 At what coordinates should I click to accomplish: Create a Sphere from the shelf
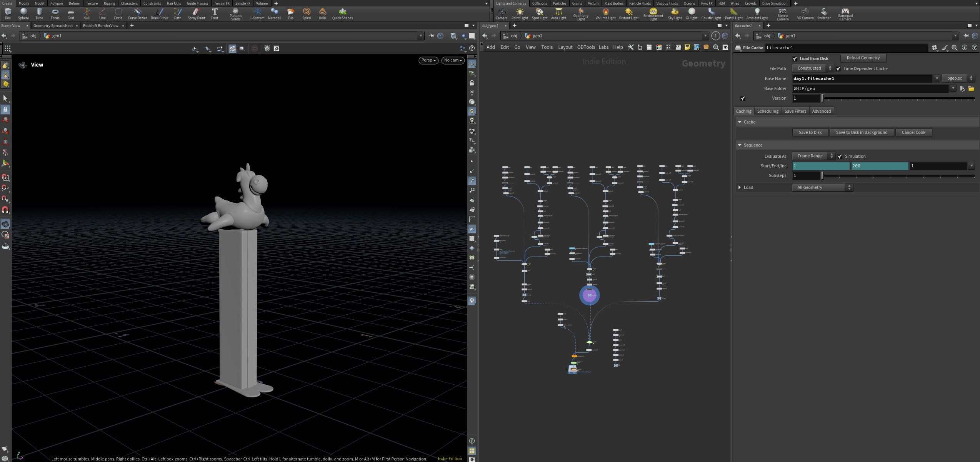click(x=23, y=13)
